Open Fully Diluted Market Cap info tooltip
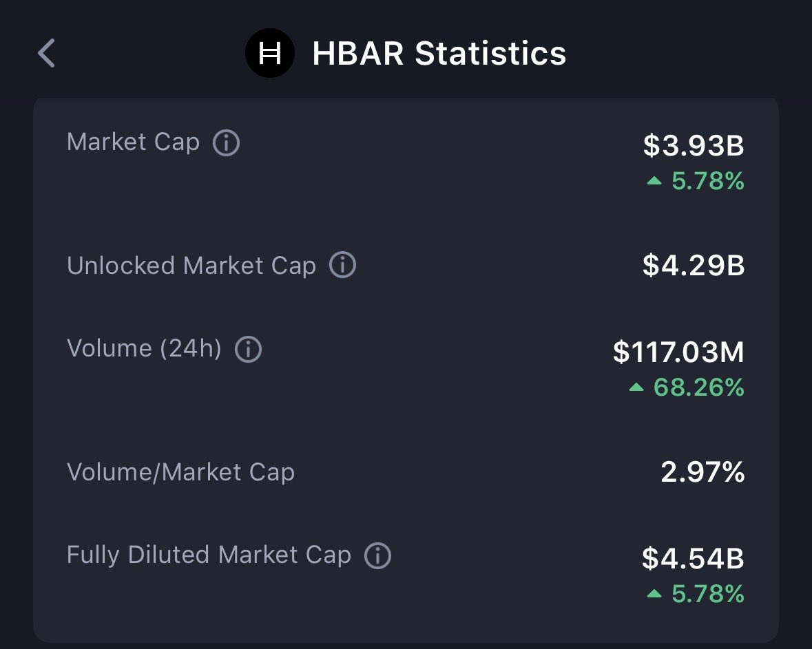Image resolution: width=812 pixels, height=649 pixels. click(x=377, y=555)
